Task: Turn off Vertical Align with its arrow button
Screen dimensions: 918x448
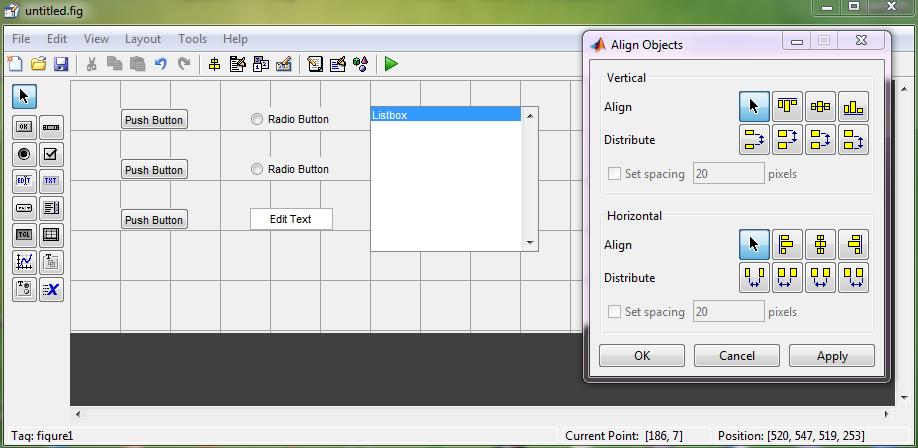Action: tap(754, 107)
